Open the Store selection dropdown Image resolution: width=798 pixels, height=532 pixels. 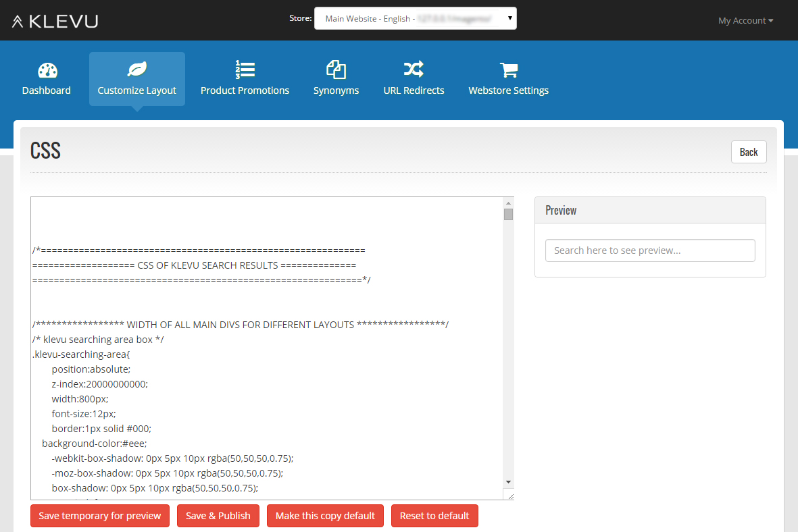point(416,18)
